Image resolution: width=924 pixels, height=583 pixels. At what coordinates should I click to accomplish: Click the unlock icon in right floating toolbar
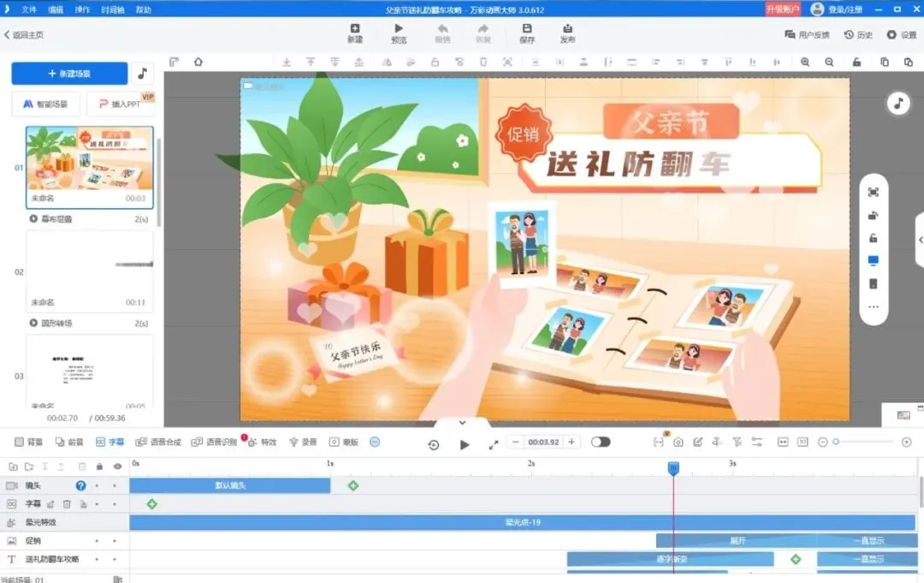874,238
